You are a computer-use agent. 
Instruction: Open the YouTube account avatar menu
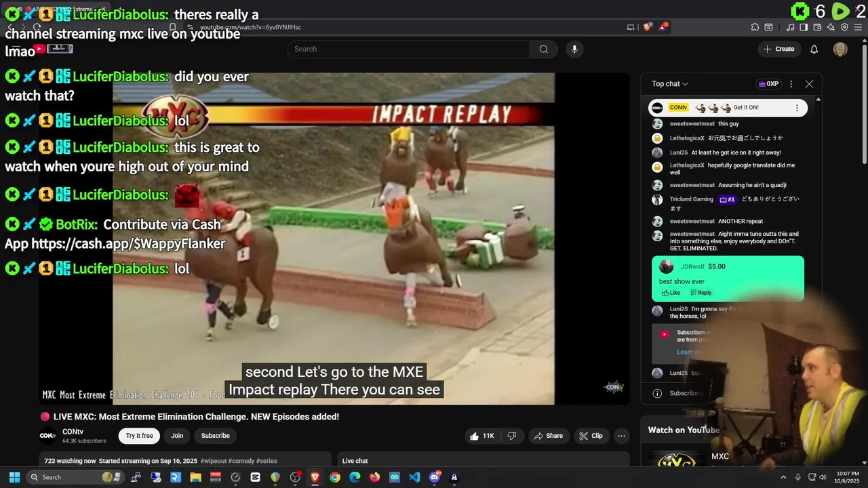(840, 49)
